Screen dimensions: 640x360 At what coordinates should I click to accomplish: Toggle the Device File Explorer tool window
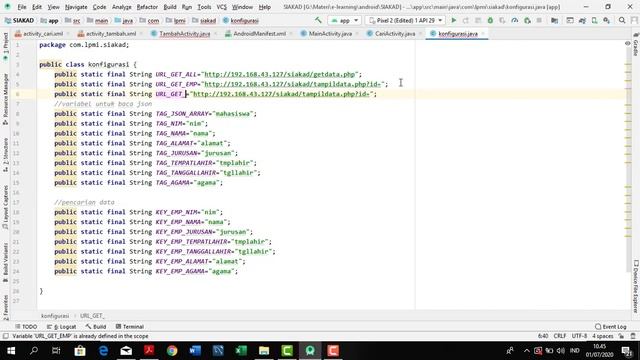pos(636,287)
